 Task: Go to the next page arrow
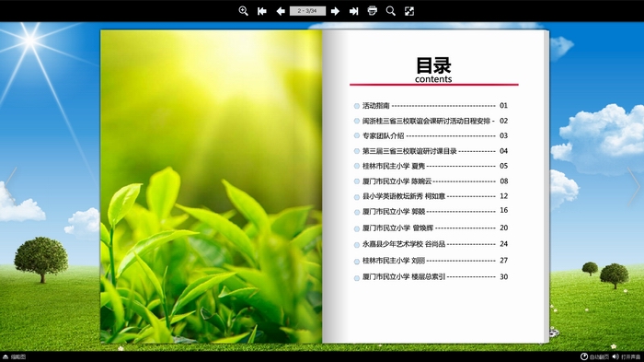(x=335, y=11)
